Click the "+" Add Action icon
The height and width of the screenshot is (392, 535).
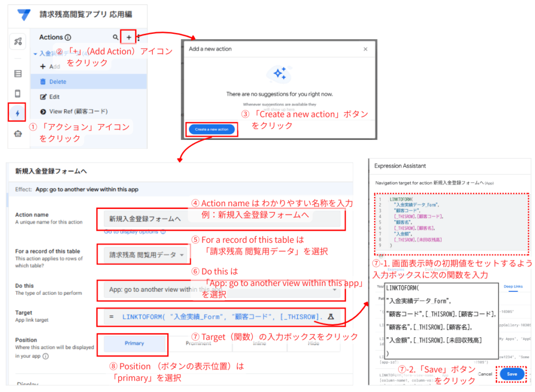pos(128,38)
